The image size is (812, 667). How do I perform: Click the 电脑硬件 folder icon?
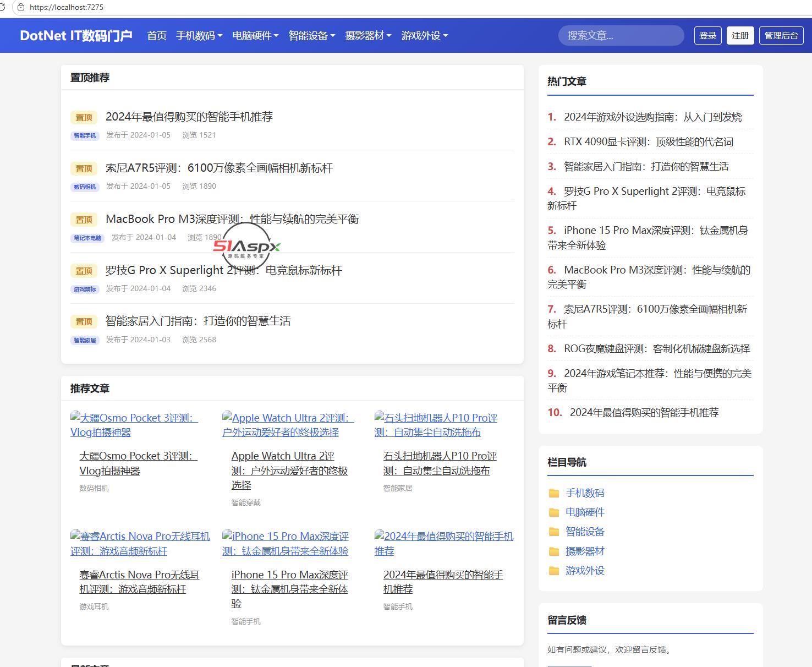point(554,512)
